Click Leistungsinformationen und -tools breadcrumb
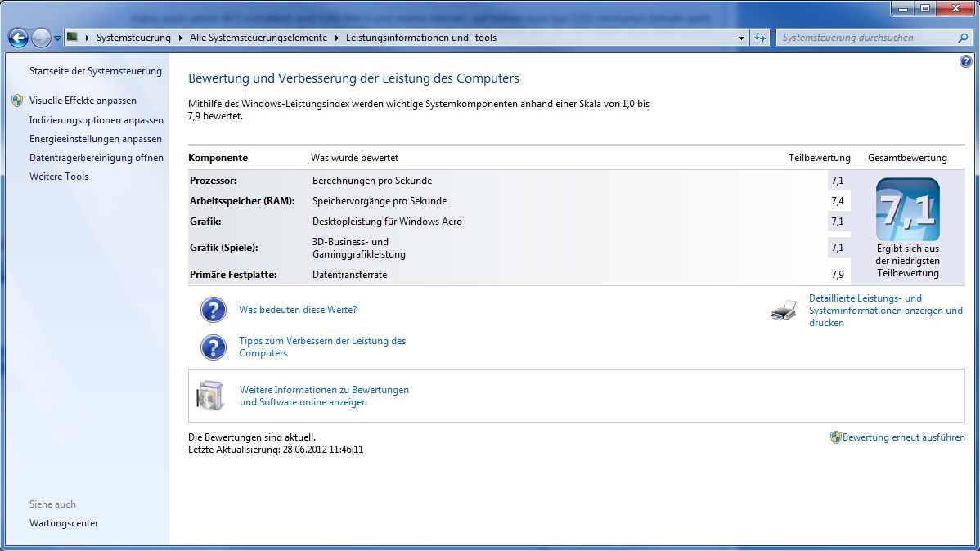 coord(420,38)
